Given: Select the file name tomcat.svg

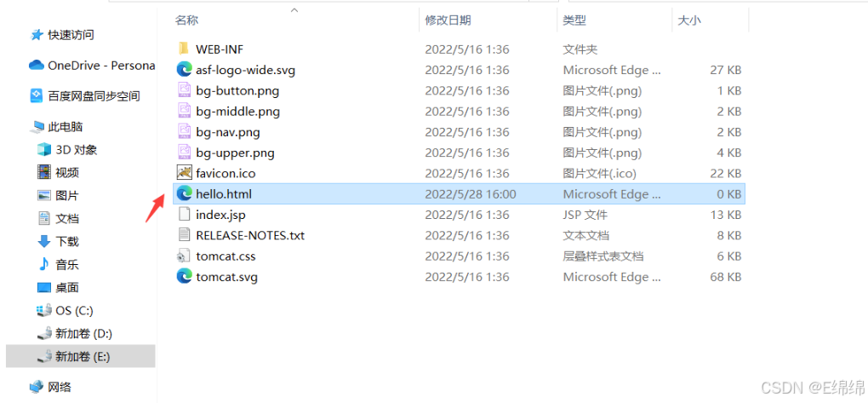Looking at the screenshot, I should point(227,277).
